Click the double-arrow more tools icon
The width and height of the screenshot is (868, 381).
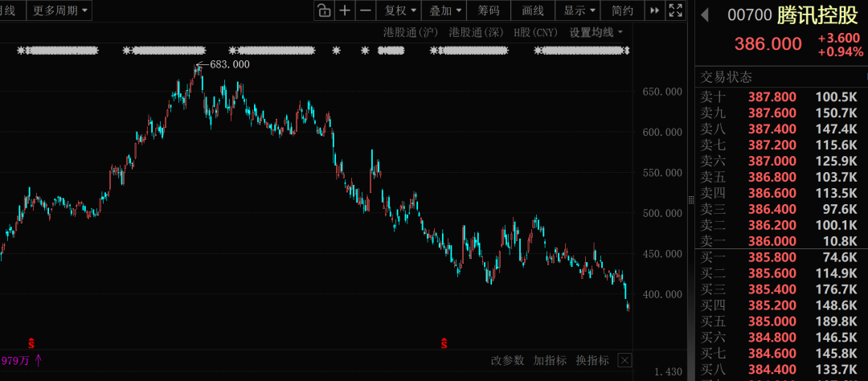[654, 10]
